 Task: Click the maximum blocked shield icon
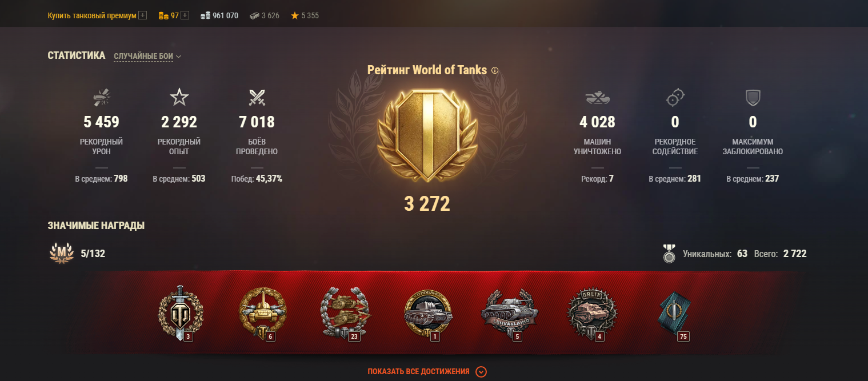tap(753, 98)
